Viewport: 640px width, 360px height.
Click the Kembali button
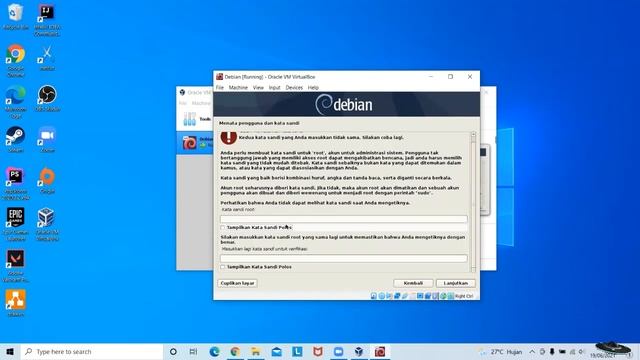pyautogui.click(x=413, y=283)
